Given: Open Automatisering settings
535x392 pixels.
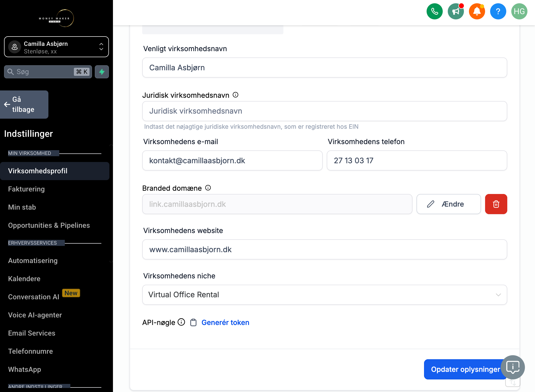Looking at the screenshot, I should (33, 261).
